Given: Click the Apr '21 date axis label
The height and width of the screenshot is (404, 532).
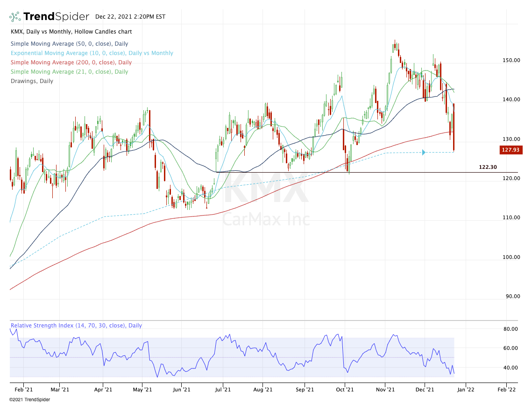Looking at the screenshot, I should pos(103,390).
